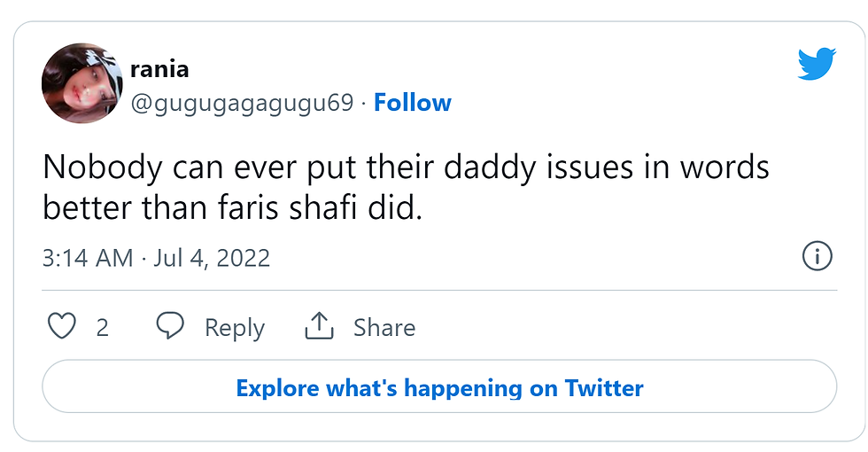The height and width of the screenshot is (452, 868).
Task: Click the reply speech bubble icon
Action: [x=170, y=325]
